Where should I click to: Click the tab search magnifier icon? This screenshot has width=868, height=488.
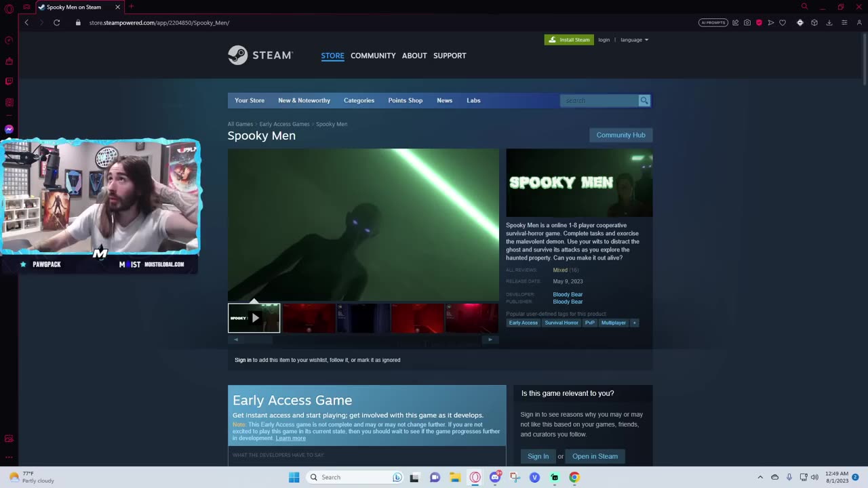coord(804,7)
